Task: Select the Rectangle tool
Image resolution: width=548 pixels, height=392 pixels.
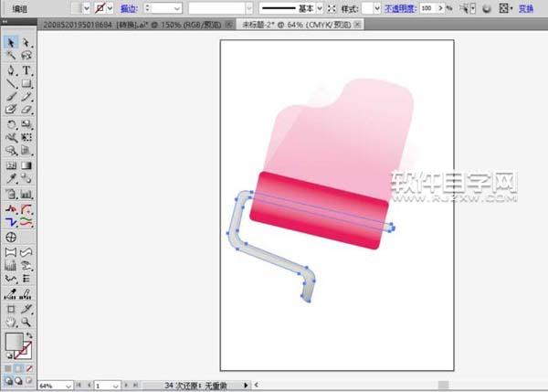Action: click(26, 83)
